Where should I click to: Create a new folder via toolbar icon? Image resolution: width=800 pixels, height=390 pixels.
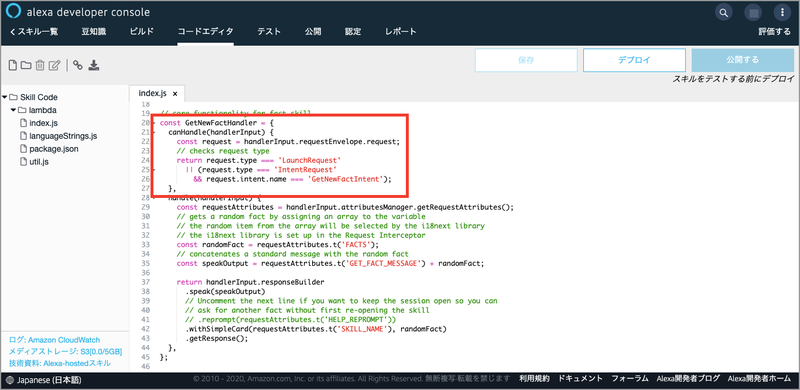pos(26,65)
